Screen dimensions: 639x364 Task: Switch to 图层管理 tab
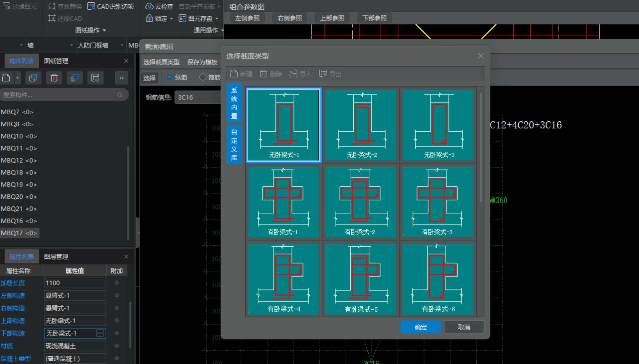56,256
